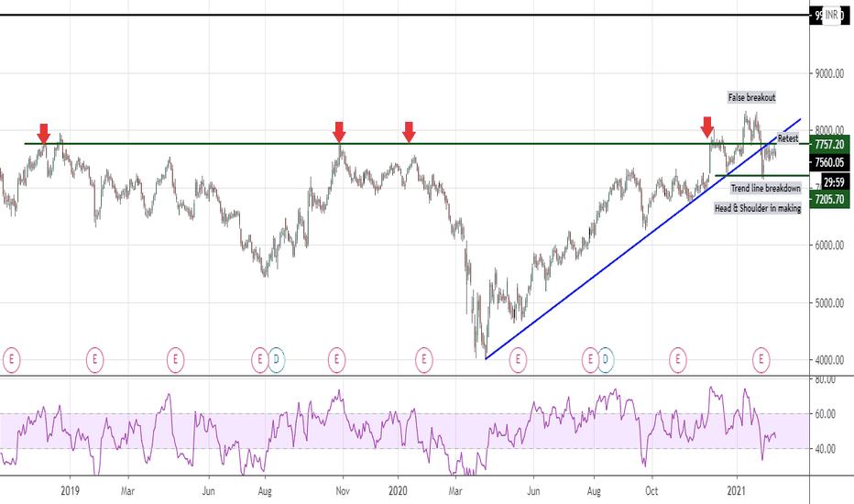Click the earnings marker near May 2019
The image size is (854, 504).
coord(175,359)
